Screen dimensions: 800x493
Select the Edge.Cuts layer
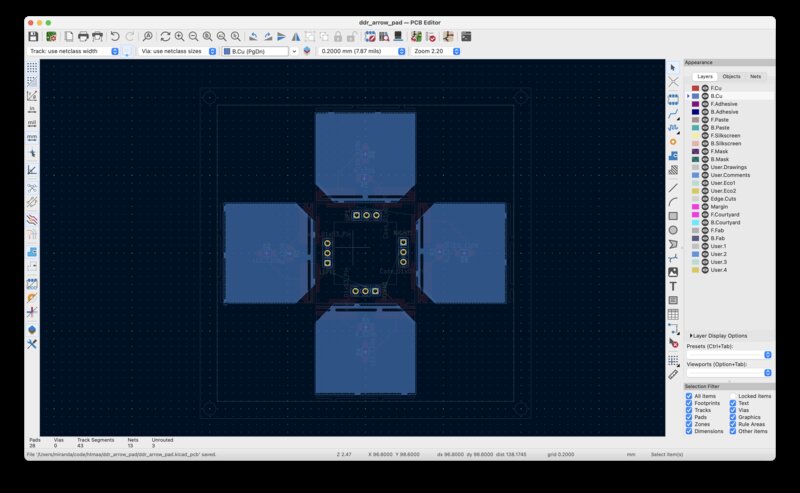[x=724, y=198]
